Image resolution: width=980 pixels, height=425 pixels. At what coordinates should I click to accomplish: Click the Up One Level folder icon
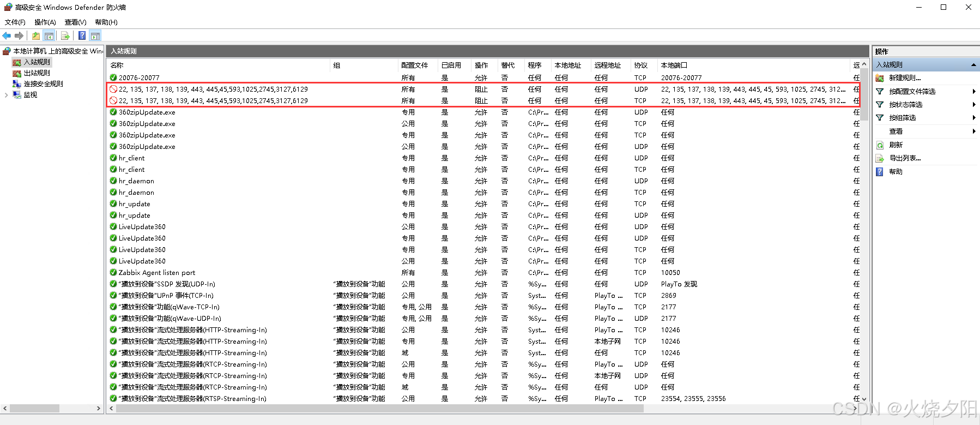[35, 36]
